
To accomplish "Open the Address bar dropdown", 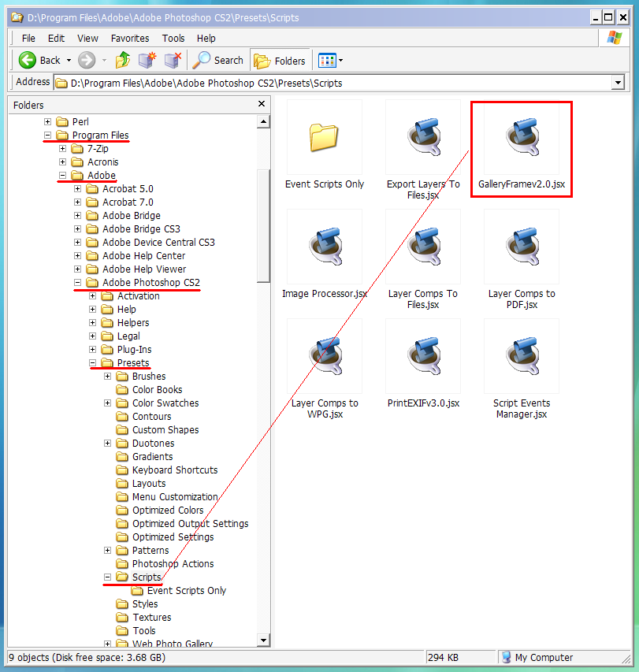I will 618,83.
